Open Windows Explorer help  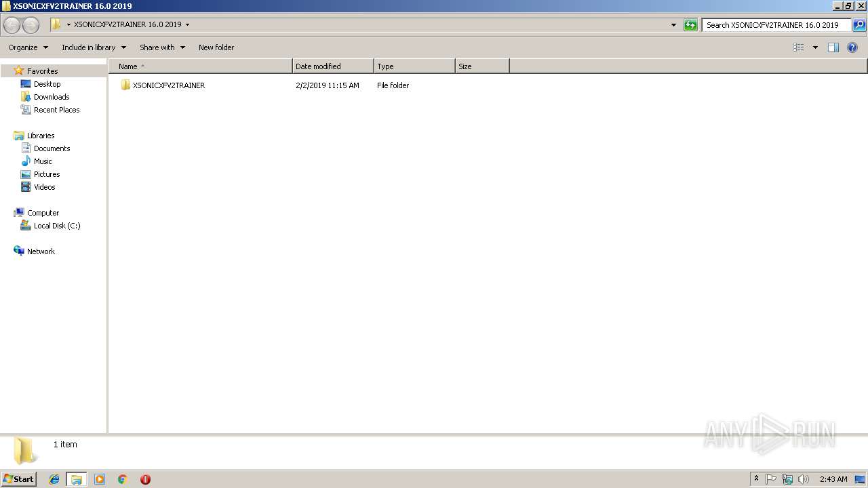852,47
